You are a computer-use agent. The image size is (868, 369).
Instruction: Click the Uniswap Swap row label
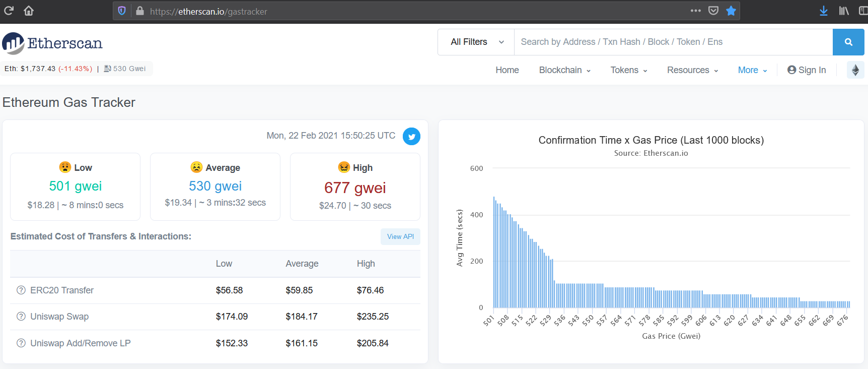pyautogui.click(x=59, y=317)
